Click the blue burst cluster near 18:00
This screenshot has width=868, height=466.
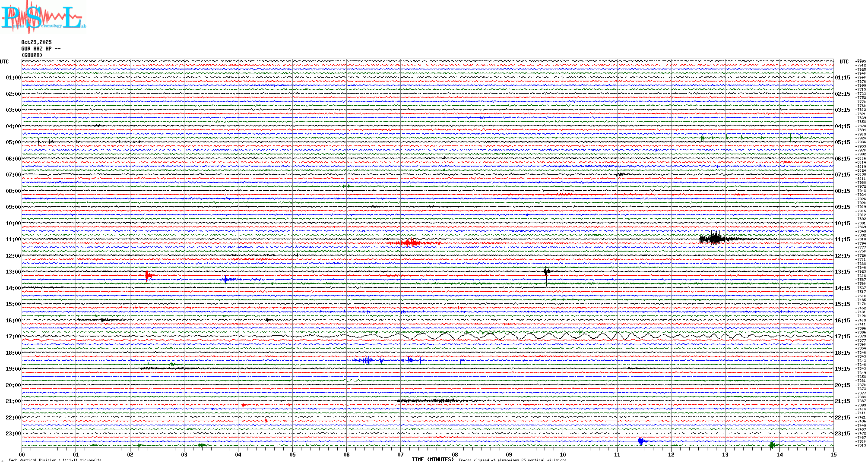coord(367,360)
